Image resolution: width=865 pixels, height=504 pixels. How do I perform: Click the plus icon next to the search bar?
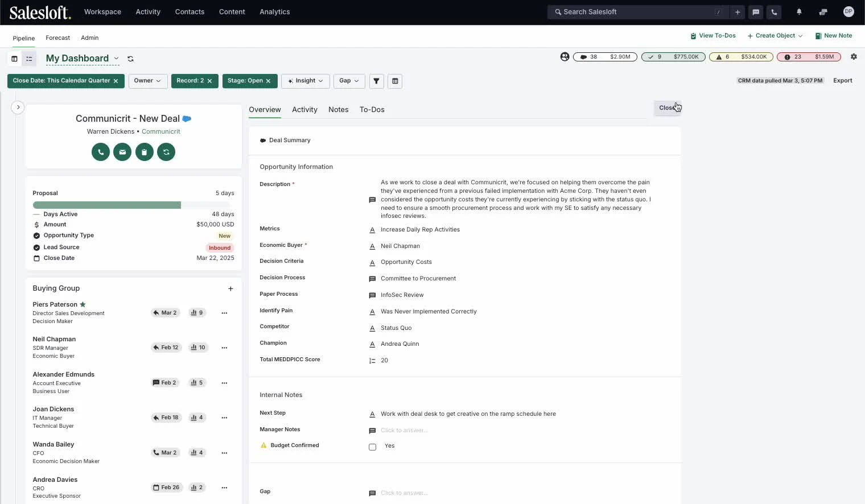click(x=738, y=12)
